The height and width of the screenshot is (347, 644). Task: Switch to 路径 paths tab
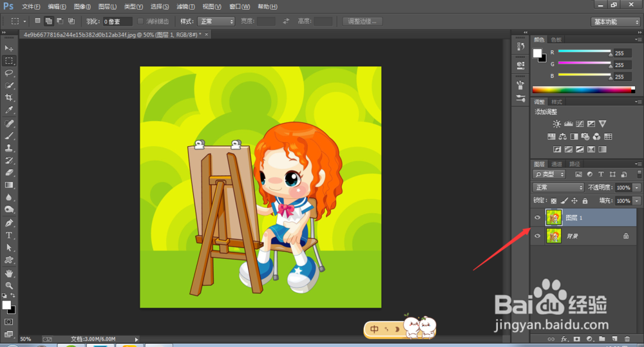[574, 164]
